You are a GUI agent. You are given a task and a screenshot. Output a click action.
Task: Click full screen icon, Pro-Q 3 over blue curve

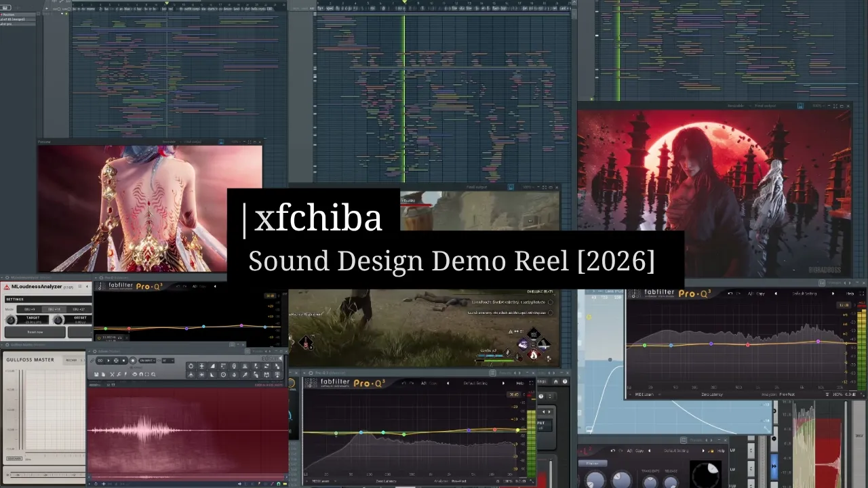[x=861, y=293]
